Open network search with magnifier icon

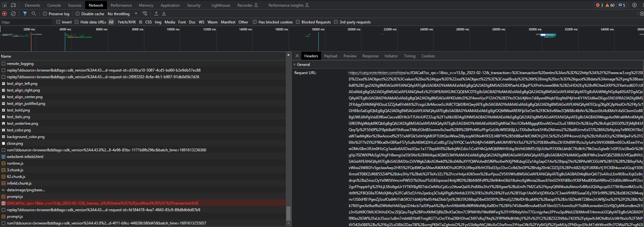[34, 14]
